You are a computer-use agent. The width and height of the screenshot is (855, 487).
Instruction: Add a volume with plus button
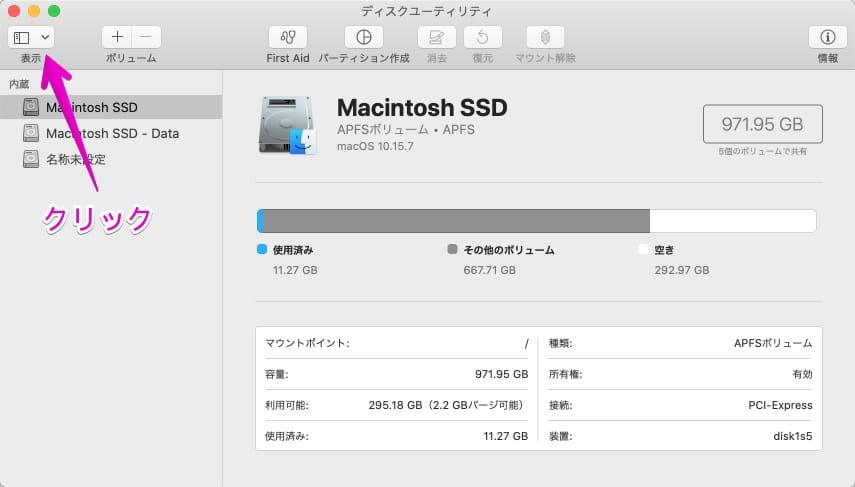pyautogui.click(x=117, y=37)
